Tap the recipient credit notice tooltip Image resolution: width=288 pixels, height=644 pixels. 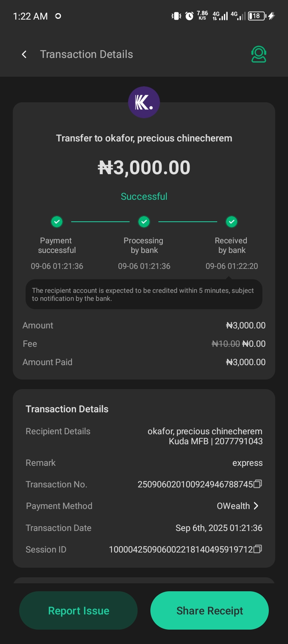(x=144, y=294)
